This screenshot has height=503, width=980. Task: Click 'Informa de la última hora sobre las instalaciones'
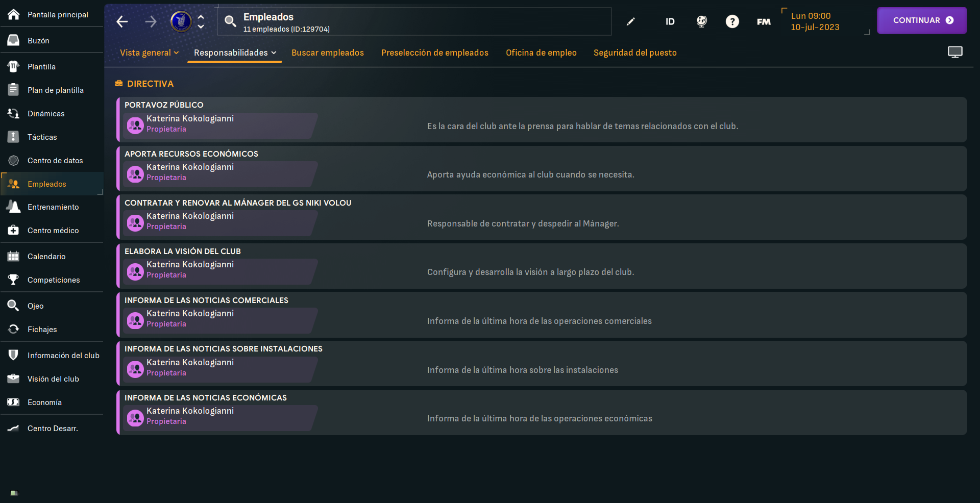522,370
